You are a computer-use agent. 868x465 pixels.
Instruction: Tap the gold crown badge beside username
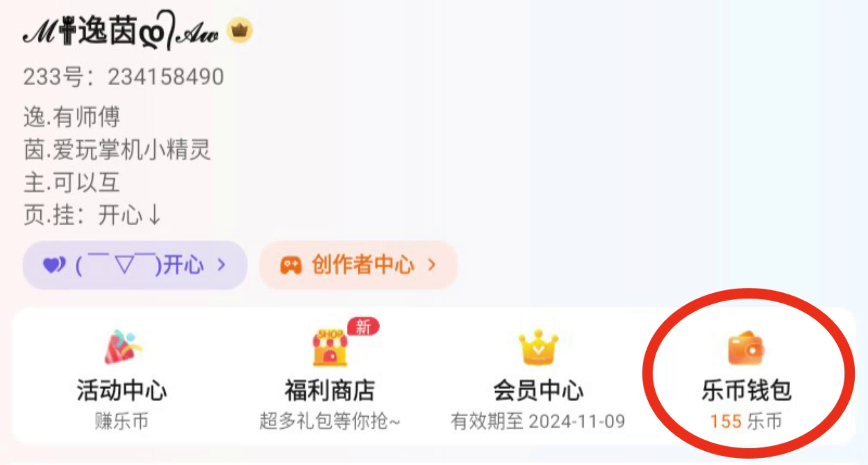pos(240,31)
